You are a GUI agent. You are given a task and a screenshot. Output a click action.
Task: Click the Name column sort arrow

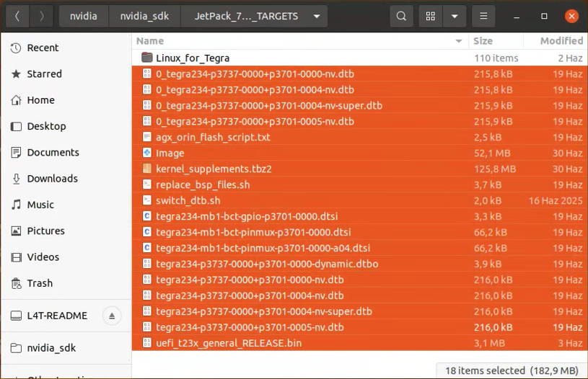tap(459, 41)
